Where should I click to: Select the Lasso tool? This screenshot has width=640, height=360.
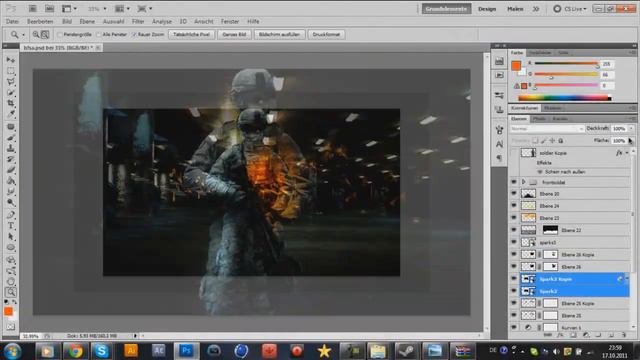[x=11, y=81]
